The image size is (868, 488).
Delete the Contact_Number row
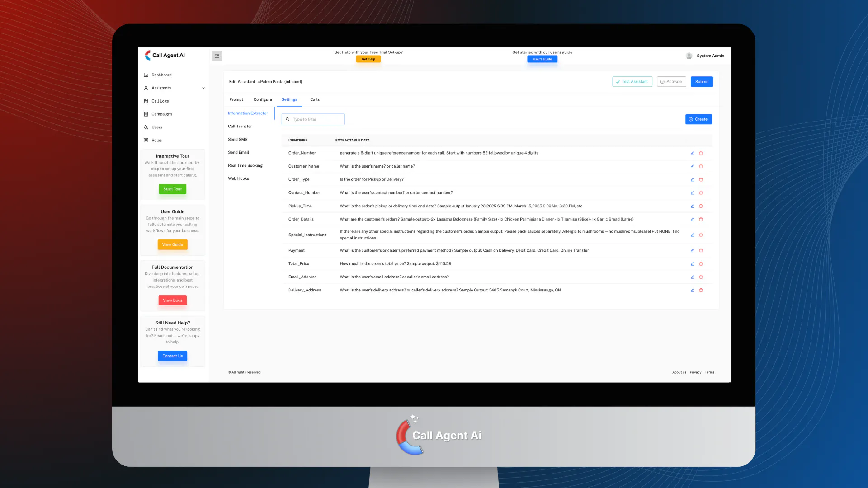click(x=701, y=192)
